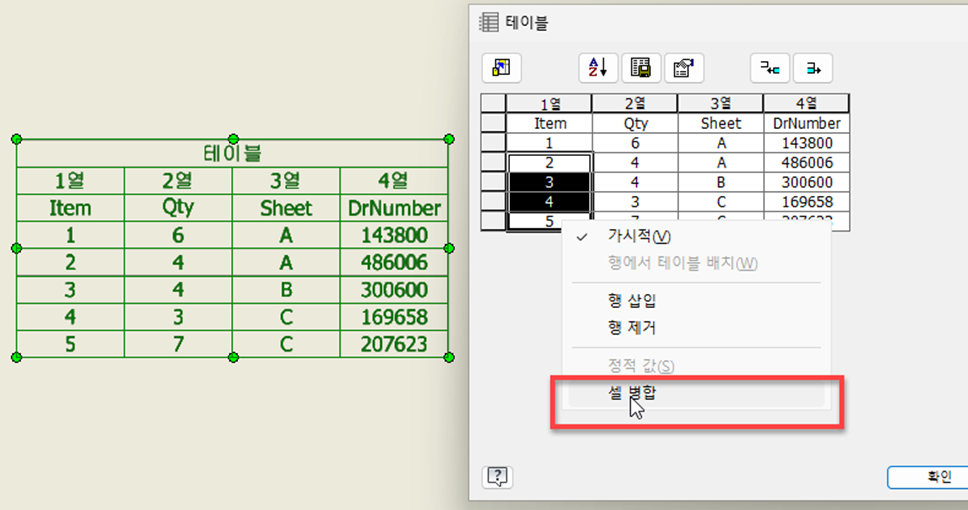Screen dimensions: 968x510
Task: Click the row selector beside dialog row 169658
Action: click(x=493, y=203)
